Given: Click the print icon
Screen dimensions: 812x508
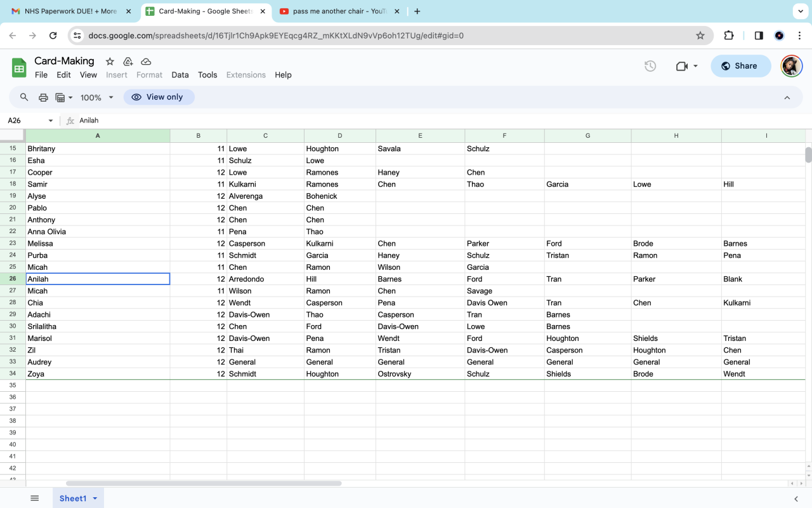Looking at the screenshot, I should click(x=43, y=97).
